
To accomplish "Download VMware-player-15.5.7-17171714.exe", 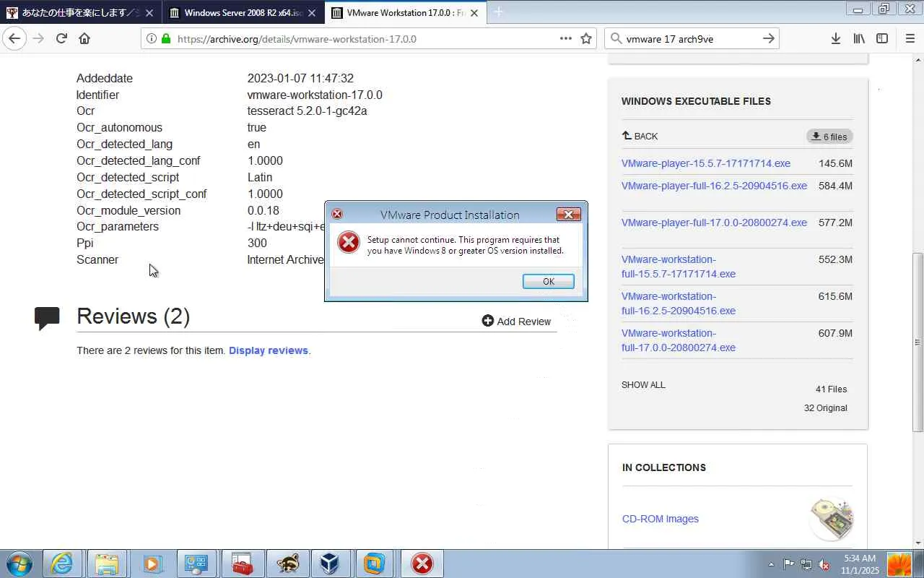I will [x=706, y=163].
